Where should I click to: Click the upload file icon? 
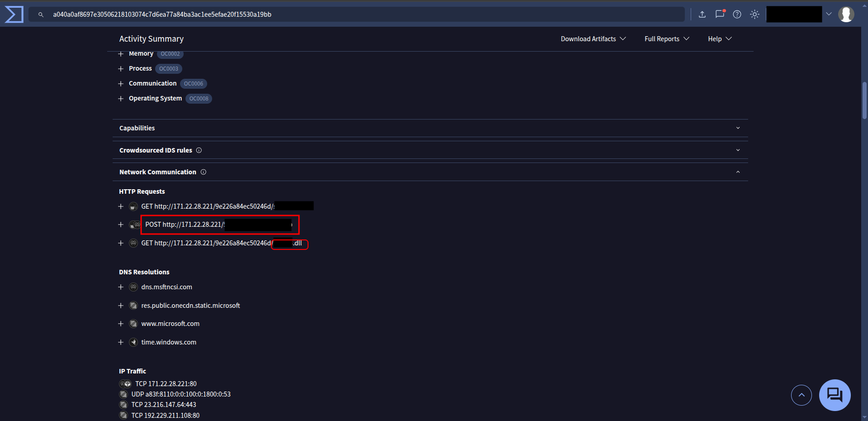tap(702, 14)
